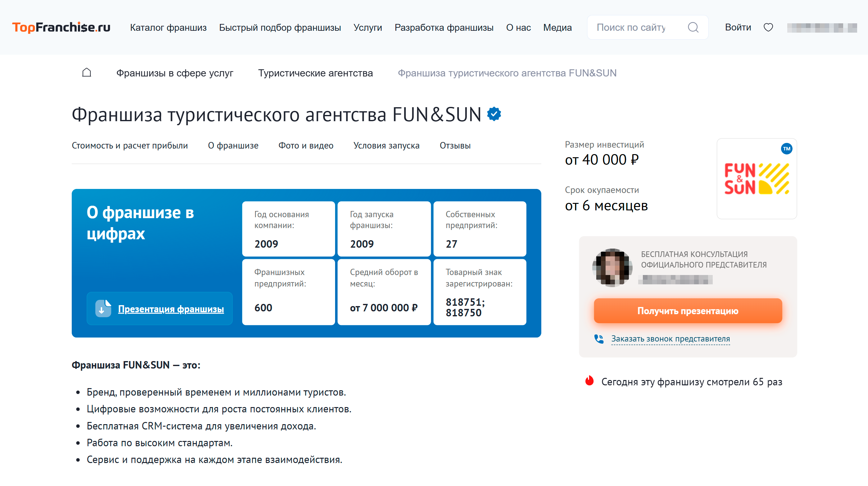868x486 pixels.
Task: Click the TopFranchise.ru logo
Action: [x=61, y=27]
